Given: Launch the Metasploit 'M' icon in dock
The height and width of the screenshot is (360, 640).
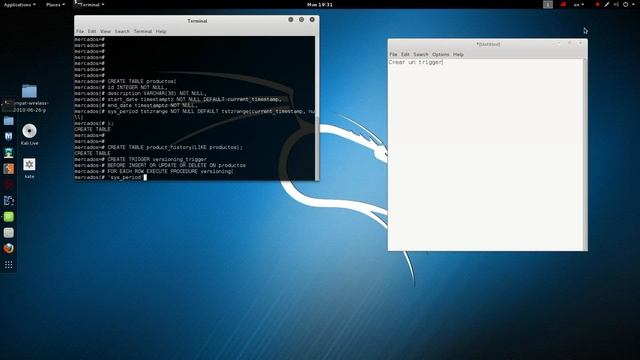Looking at the screenshot, I should [x=9, y=136].
